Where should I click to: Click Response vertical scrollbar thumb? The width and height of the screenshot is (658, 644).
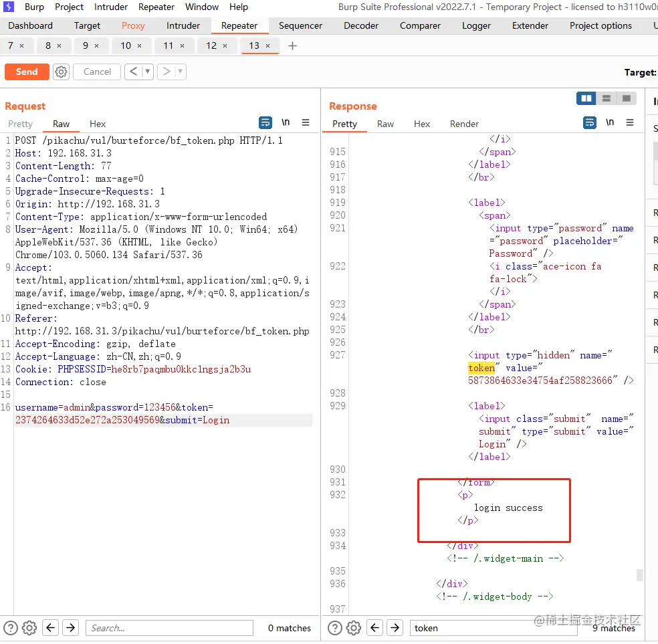639,574
